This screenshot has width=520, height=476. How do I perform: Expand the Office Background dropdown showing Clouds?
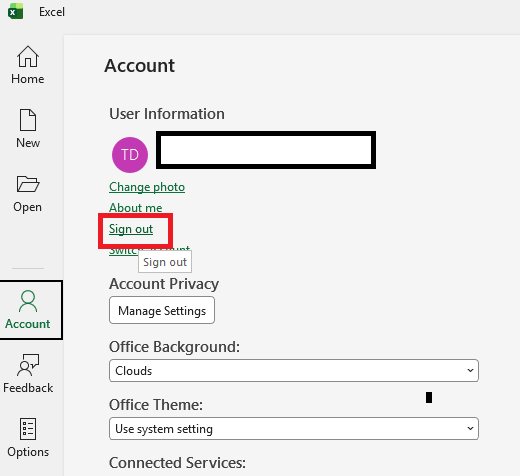(x=294, y=371)
